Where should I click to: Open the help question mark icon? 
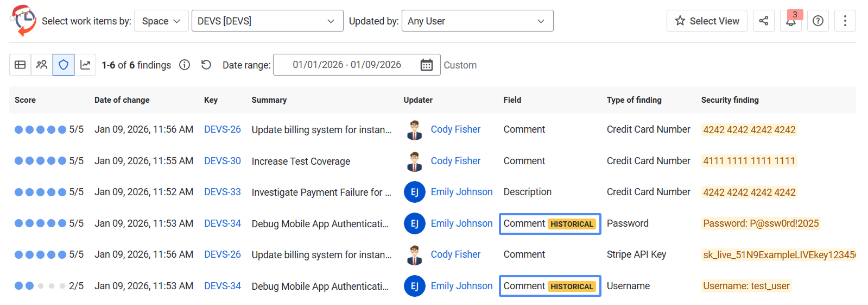[x=818, y=21]
